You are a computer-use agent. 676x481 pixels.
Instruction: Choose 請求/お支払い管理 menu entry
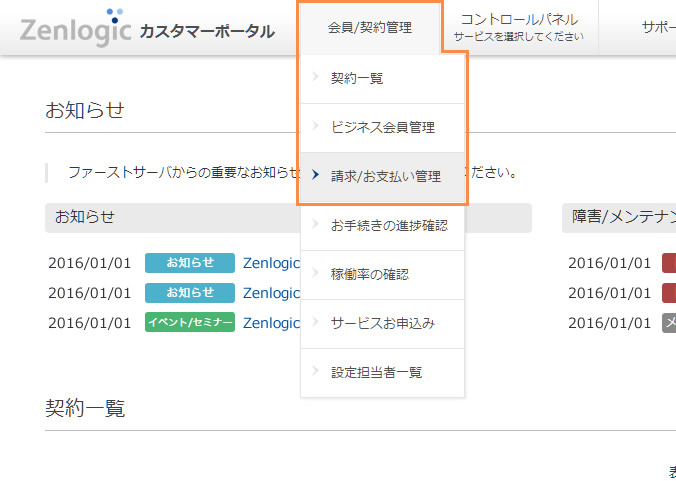click(x=386, y=176)
